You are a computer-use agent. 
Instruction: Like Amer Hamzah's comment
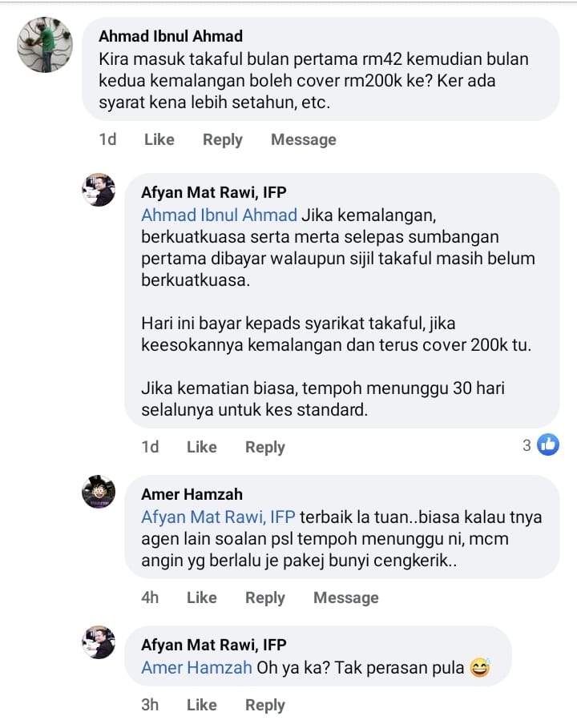tap(202, 597)
